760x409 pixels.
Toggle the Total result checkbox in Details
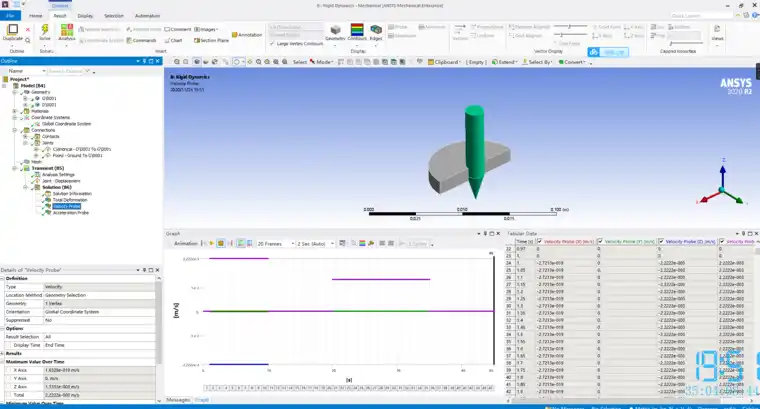(9, 395)
